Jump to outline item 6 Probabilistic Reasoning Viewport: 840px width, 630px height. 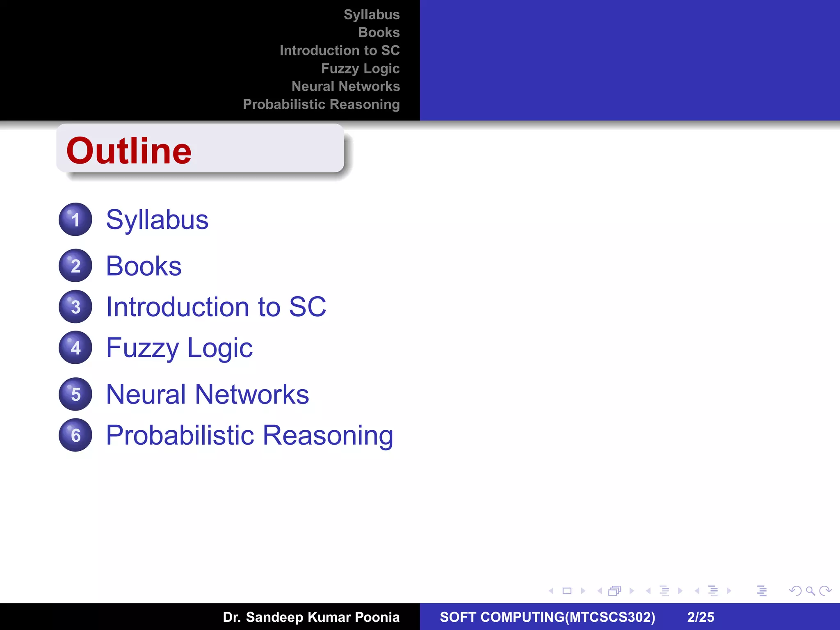click(250, 435)
